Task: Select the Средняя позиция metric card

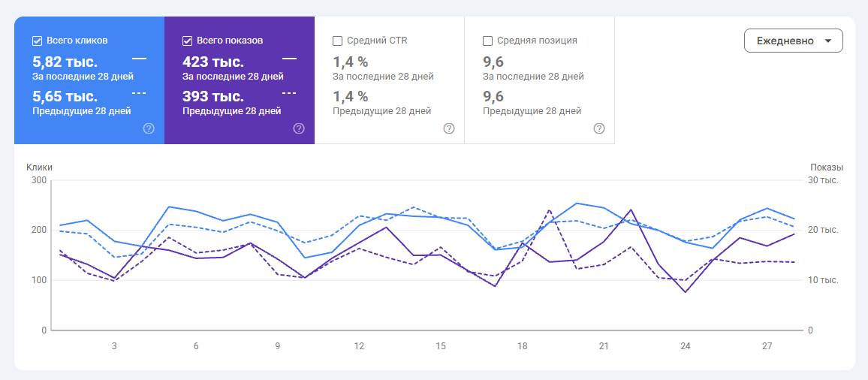Action: tap(539, 80)
